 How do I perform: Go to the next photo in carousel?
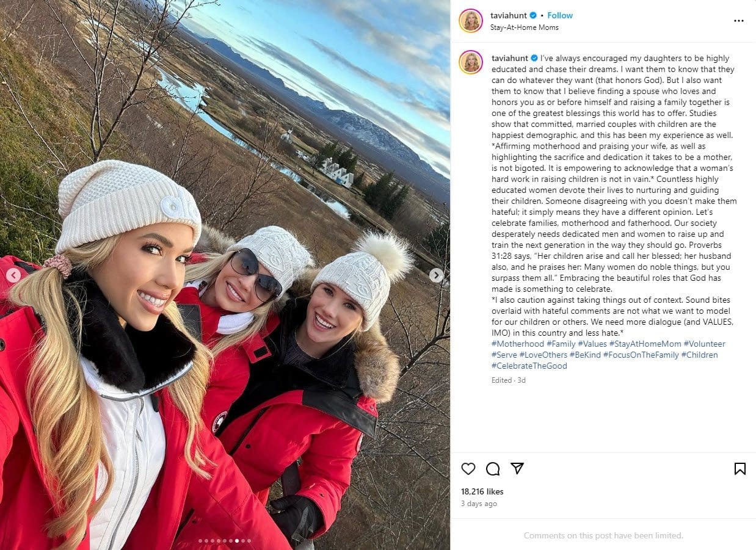pyautogui.click(x=436, y=275)
